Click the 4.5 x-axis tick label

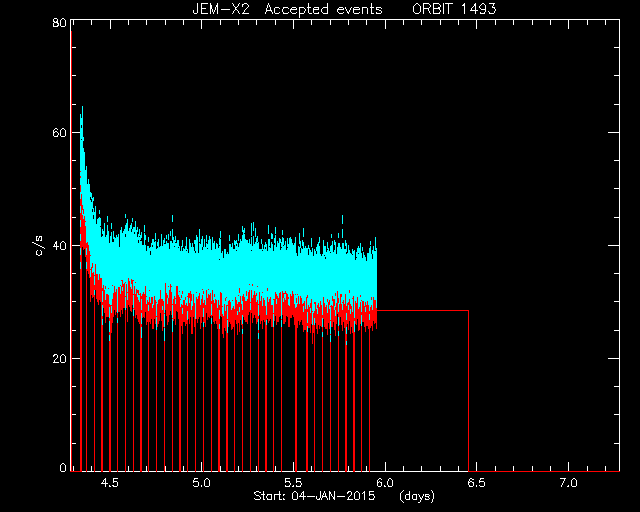point(110,483)
